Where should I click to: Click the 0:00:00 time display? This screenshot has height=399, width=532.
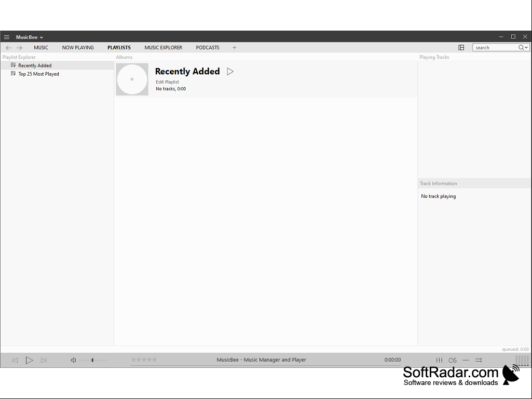(x=392, y=360)
